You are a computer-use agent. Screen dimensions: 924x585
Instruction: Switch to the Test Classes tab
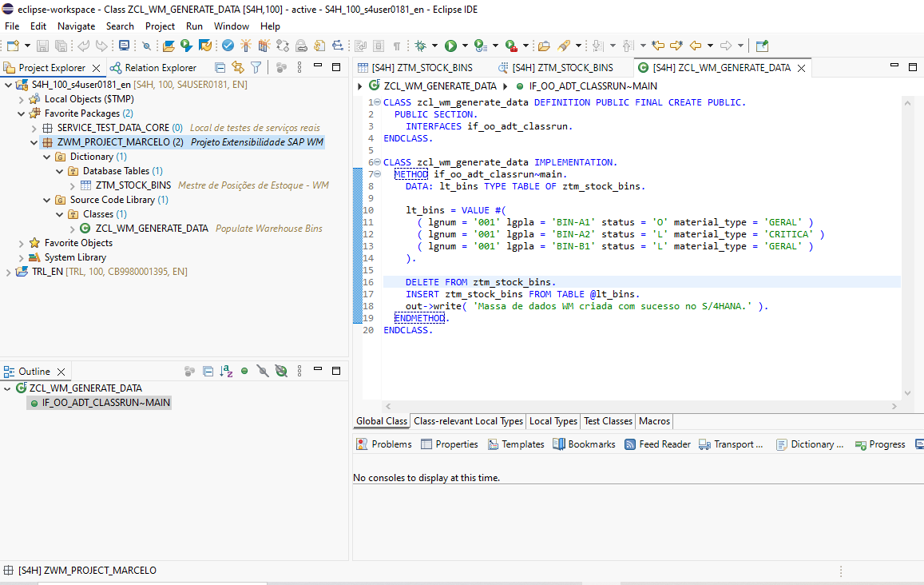click(608, 421)
